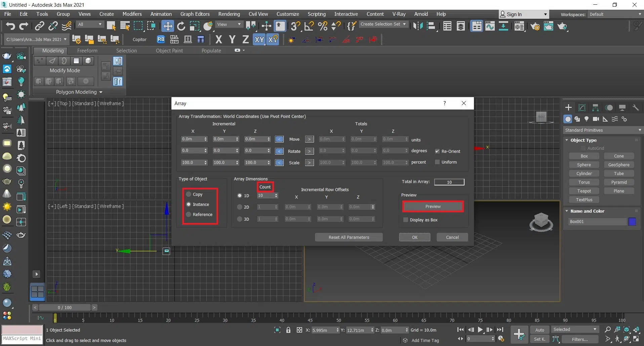Click the blue object color swatch
Image resolution: width=644 pixels, height=346 pixels.
(x=632, y=222)
